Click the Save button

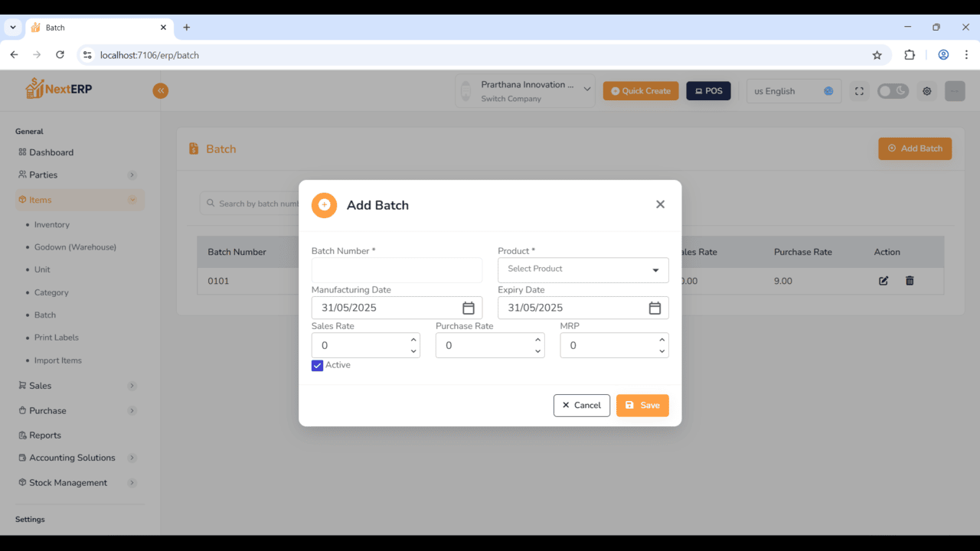point(642,406)
